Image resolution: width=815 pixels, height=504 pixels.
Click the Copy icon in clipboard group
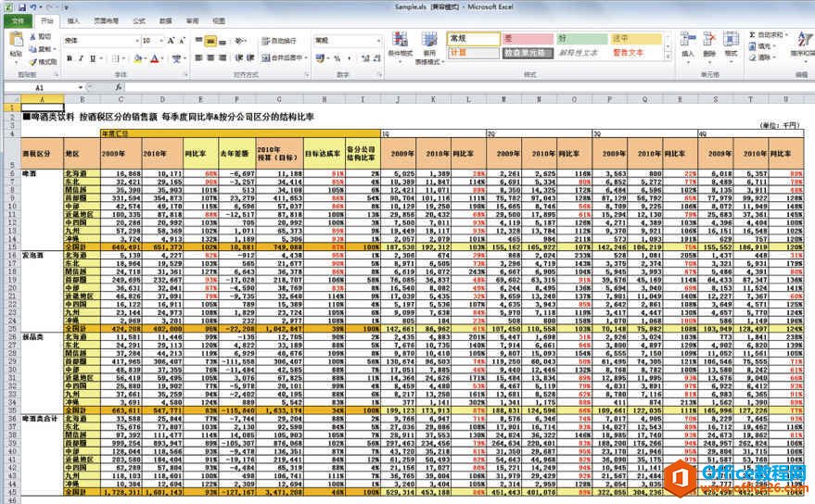32,49
